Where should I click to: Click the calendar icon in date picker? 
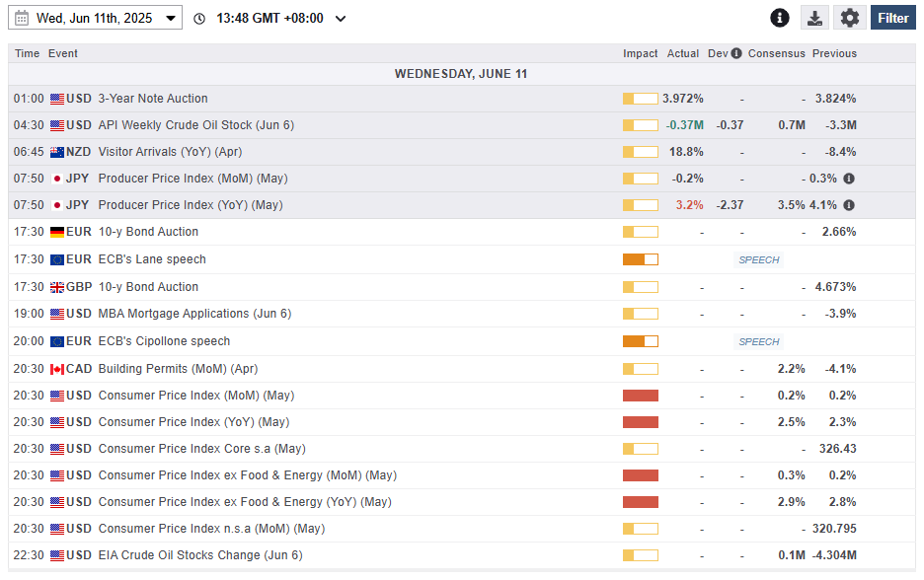coord(22,18)
